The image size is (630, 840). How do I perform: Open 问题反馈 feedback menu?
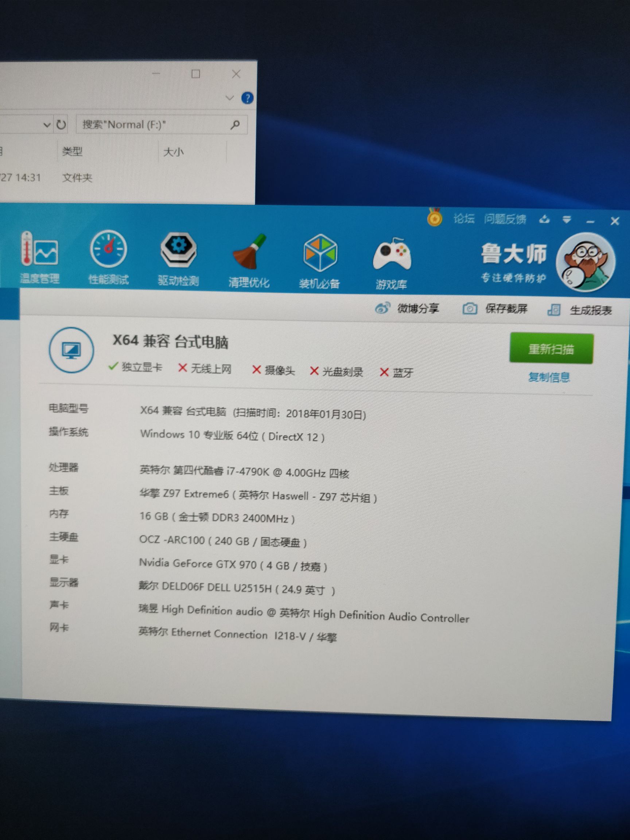point(505,219)
